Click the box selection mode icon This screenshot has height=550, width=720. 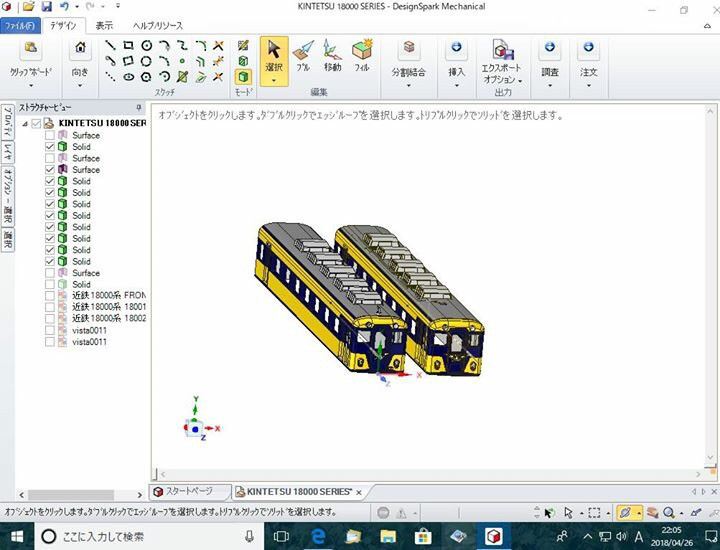pyautogui.click(x=594, y=512)
